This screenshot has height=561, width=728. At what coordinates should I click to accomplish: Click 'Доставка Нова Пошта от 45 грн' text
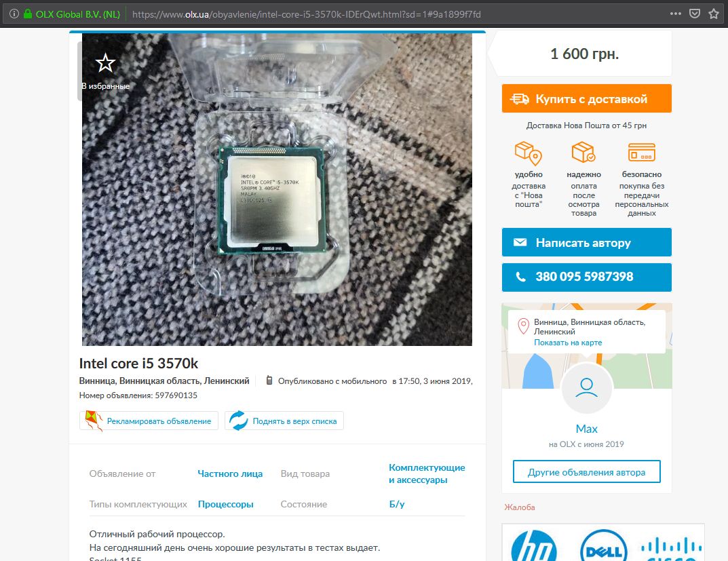[586, 125]
